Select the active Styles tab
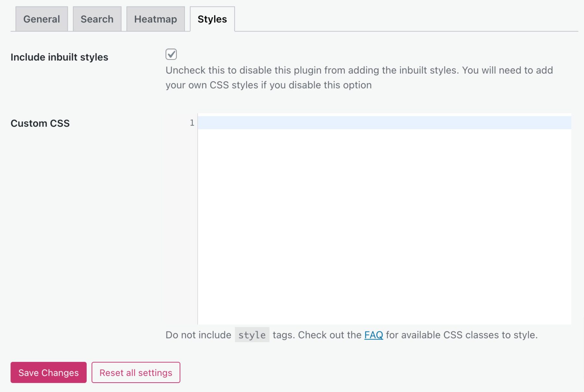 pyautogui.click(x=212, y=19)
